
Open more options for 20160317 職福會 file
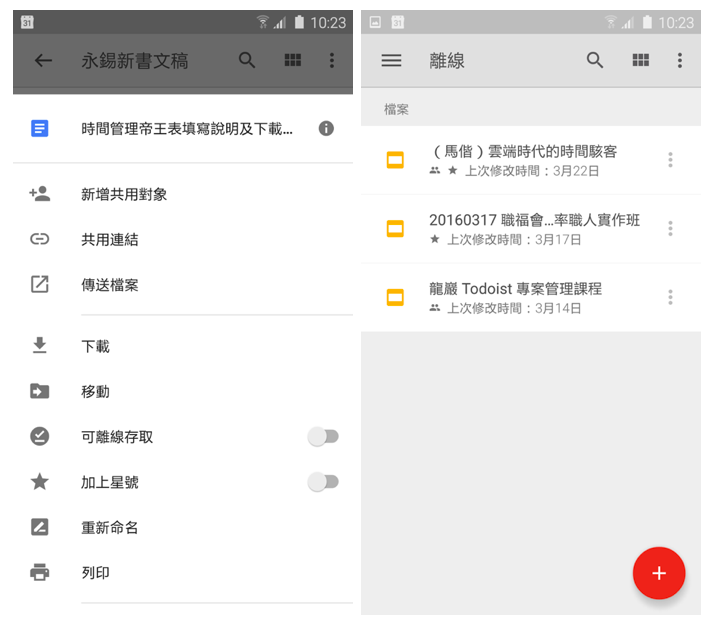[x=670, y=229]
